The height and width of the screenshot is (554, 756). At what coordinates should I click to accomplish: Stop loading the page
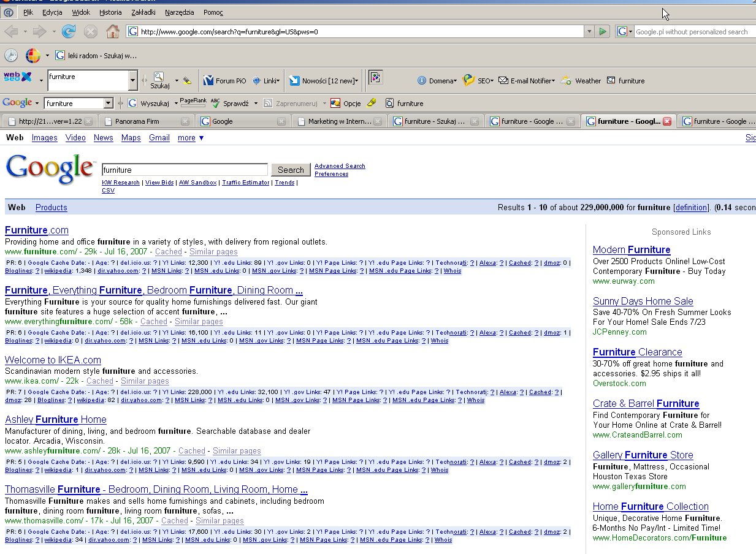tap(91, 31)
